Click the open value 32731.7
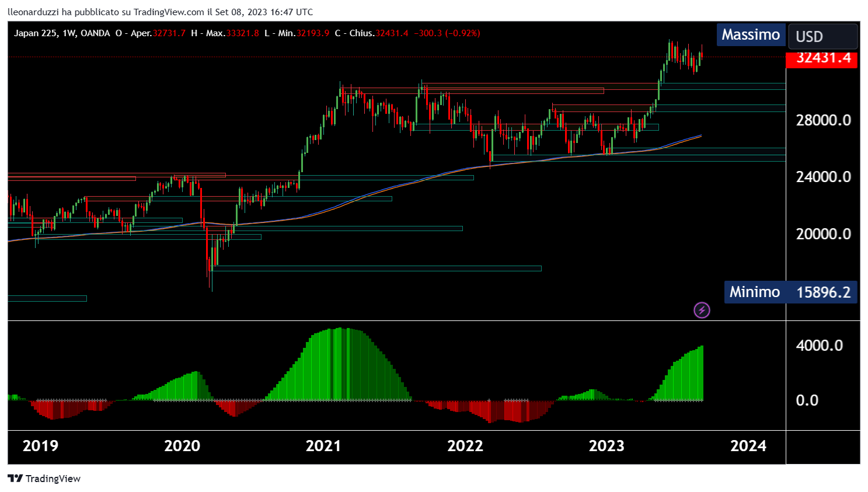Screen dimensions: 868x492 coord(169,33)
